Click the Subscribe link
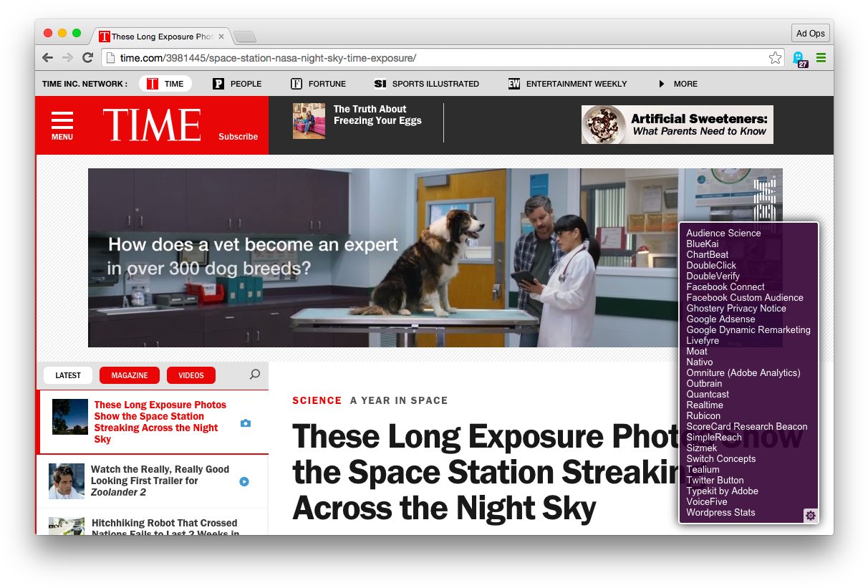868x588 pixels. tap(238, 137)
